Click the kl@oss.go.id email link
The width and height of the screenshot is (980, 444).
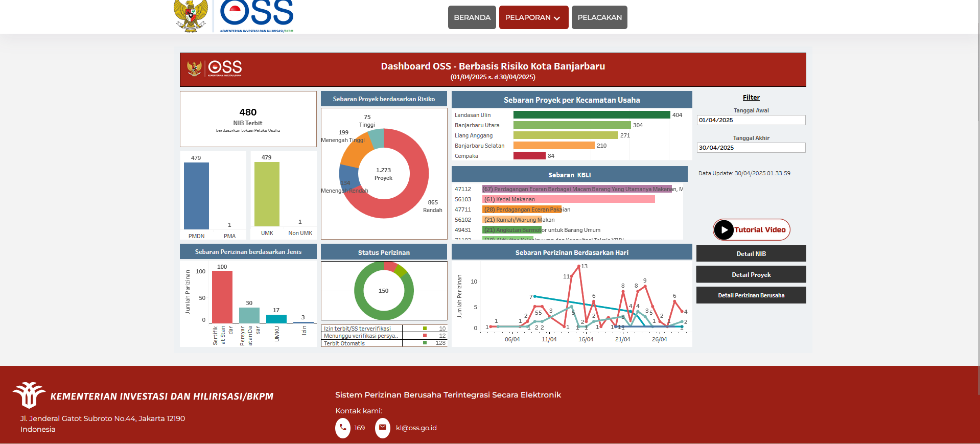click(416, 428)
